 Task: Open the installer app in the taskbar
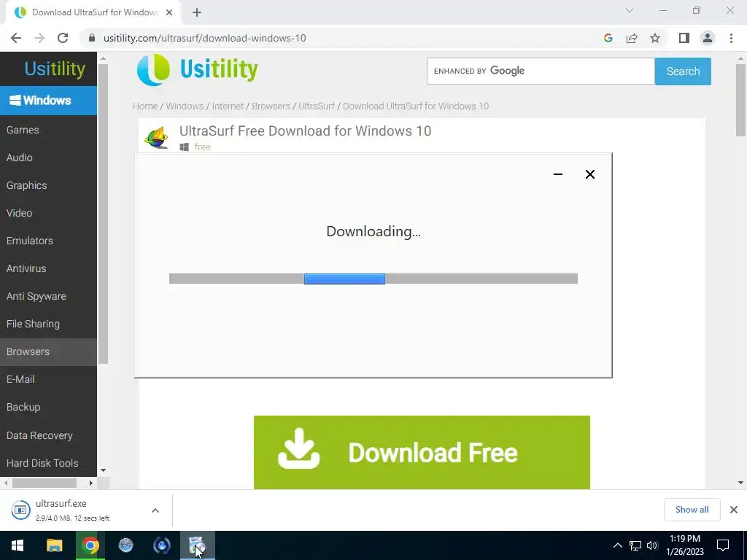197,545
